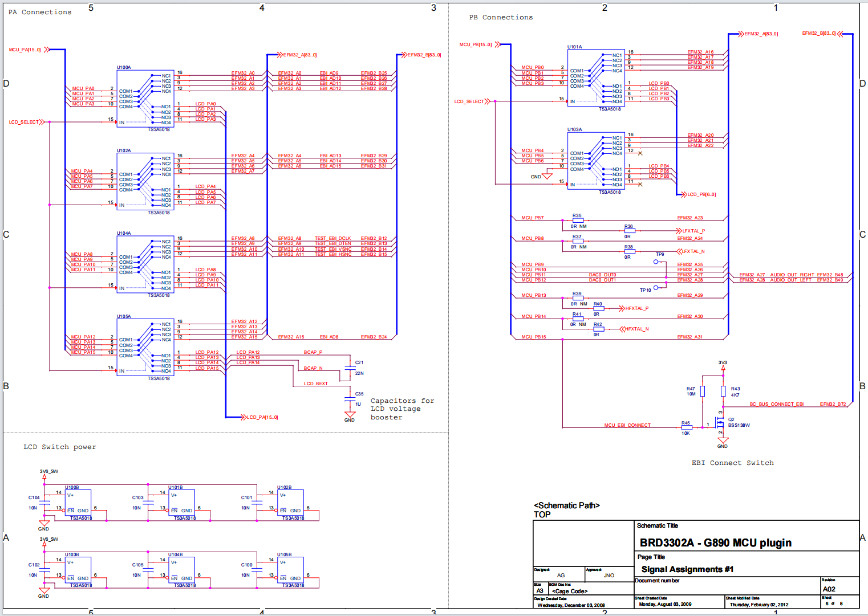Select test point TP9 circle
Screen dimensions: 868x616
point(656,262)
